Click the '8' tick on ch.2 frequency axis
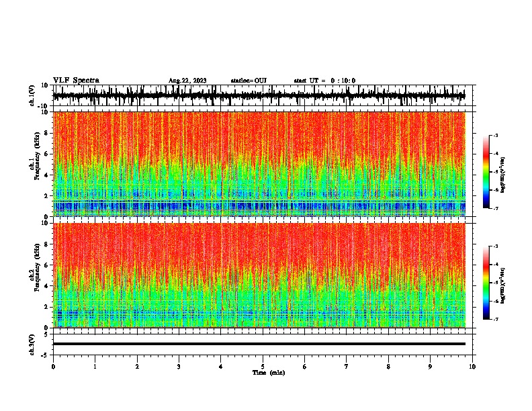The image size is (532, 411). (48, 244)
